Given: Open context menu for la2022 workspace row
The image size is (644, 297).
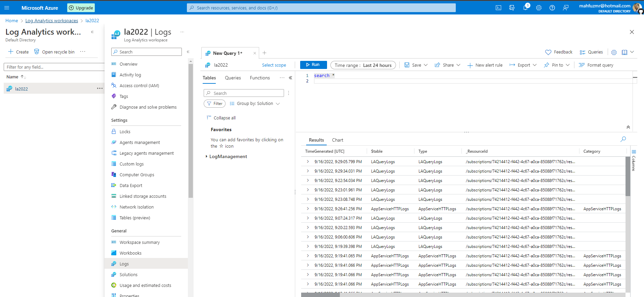Looking at the screenshot, I should pos(100,88).
